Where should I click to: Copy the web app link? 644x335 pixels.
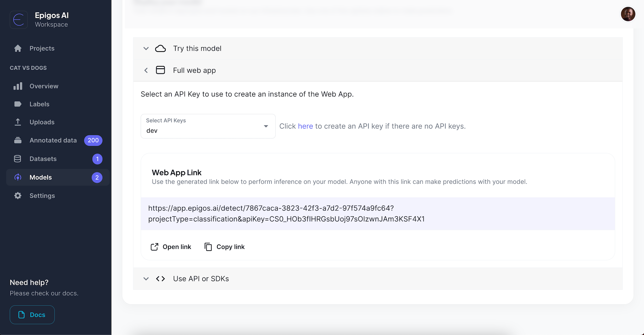pyautogui.click(x=224, y=247)
